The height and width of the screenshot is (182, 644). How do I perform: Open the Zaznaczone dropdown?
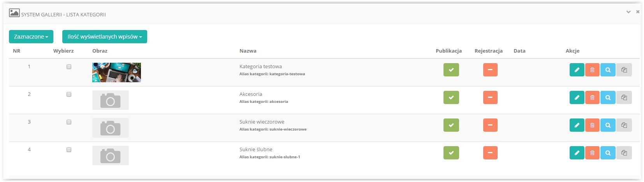click(x=31, y=37)
